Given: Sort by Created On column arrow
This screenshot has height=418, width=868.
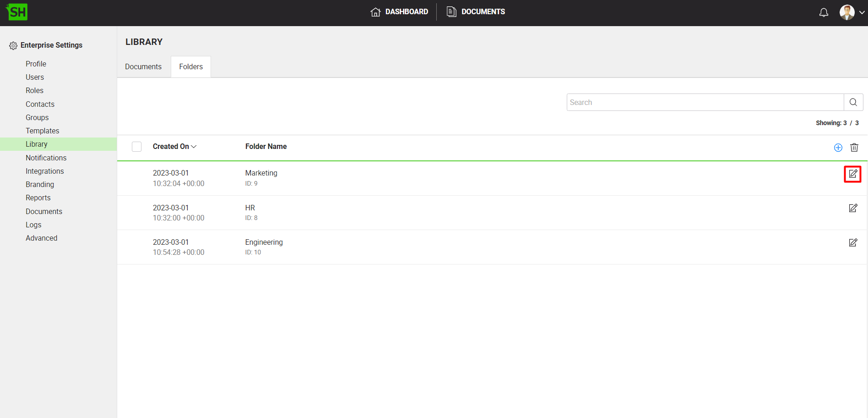Looking at the screenshot, I should coord(194,147).
